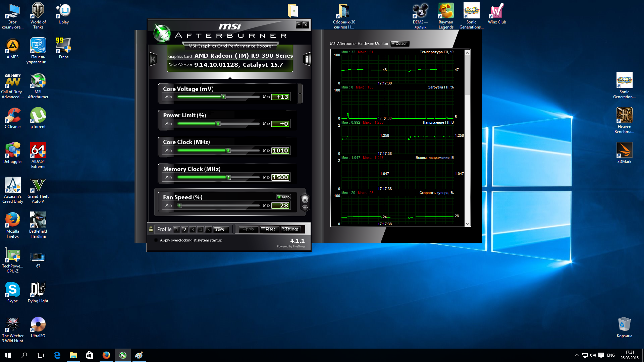Expand the Core Voltage dropdown arrow
Viewport: 644px width, 362px height.
pos(300,94)
